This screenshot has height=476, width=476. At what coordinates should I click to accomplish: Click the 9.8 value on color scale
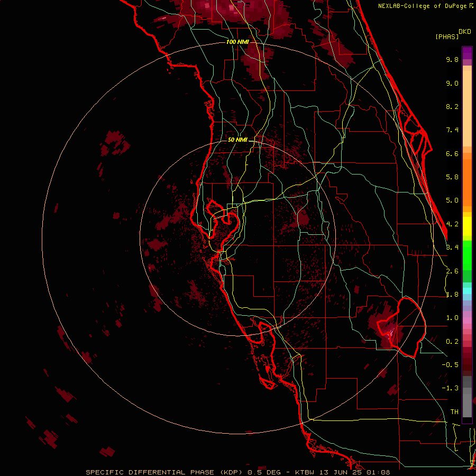tap(452, 59)
